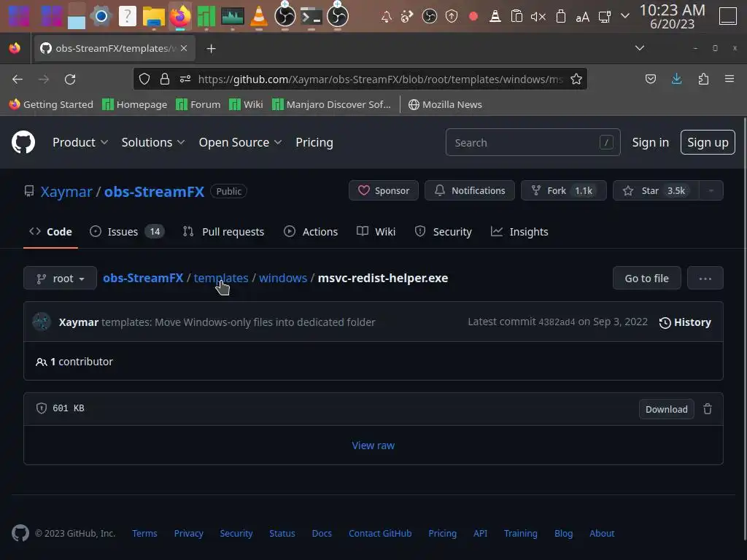The height and width of the screenshot is (560, 747).
Task: Open the Actions tab
Action: [x=311, y=231]
